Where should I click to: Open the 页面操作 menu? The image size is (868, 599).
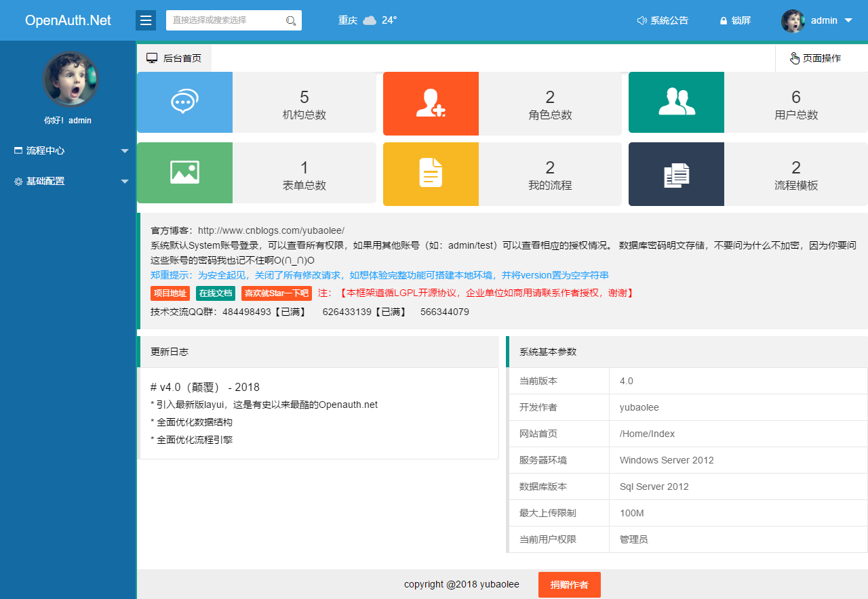tap(821, 58)
